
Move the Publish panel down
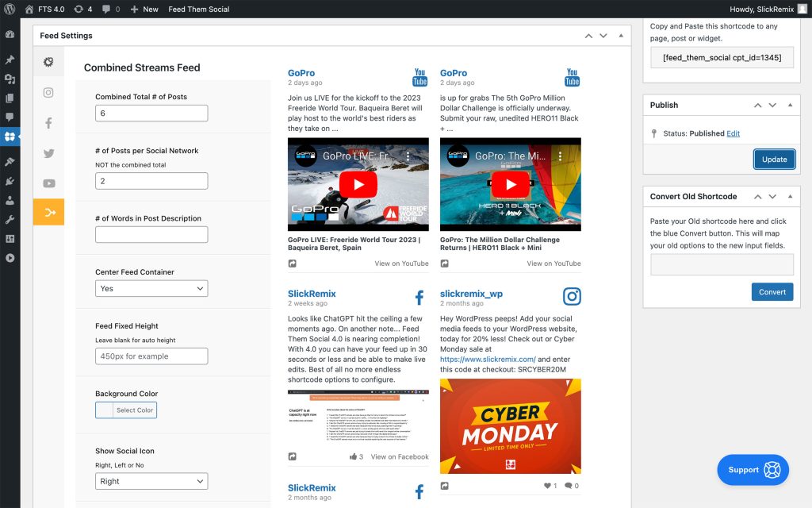click(x=772, y=106)
